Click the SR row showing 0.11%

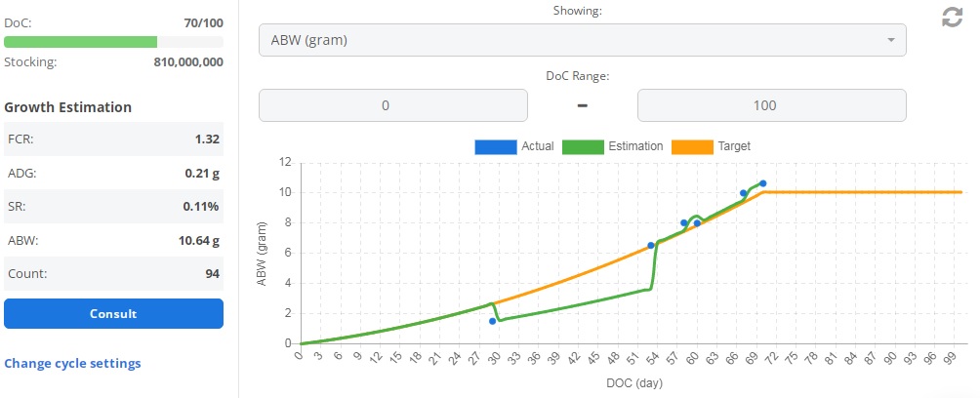click(x=113, y=207)
